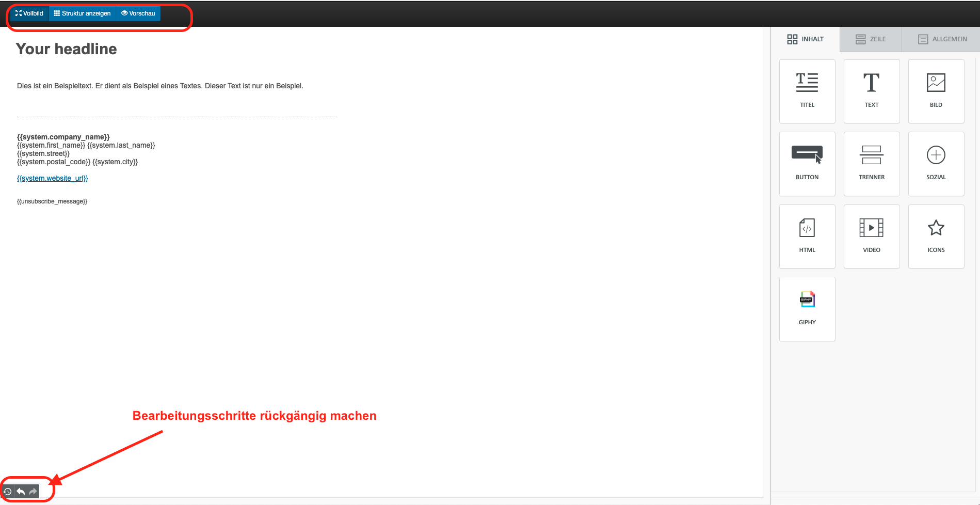Choose the Bild image block
980x505 pixels.
pyautogui.click(x=936, y=91)
